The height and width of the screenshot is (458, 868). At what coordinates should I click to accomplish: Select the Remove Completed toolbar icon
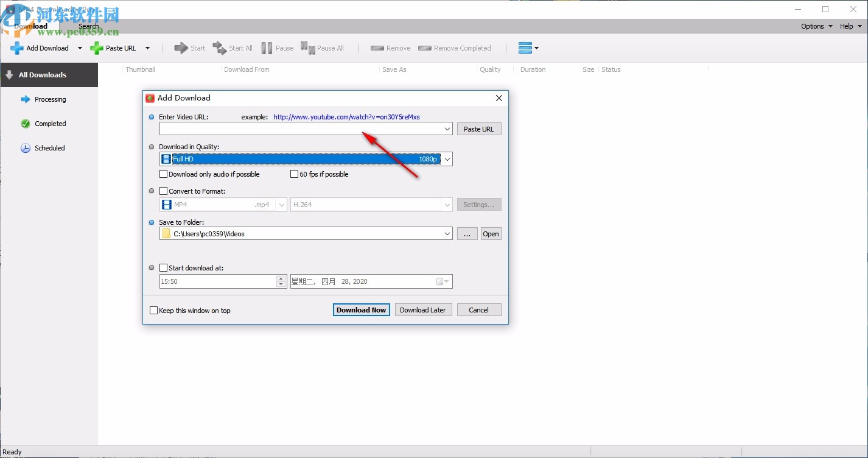(424, 48)
